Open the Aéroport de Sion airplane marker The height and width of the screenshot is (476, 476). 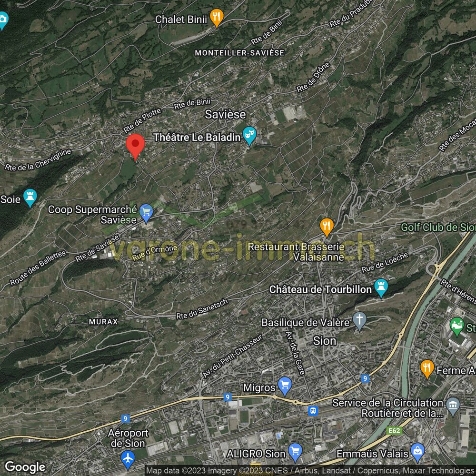128,459
